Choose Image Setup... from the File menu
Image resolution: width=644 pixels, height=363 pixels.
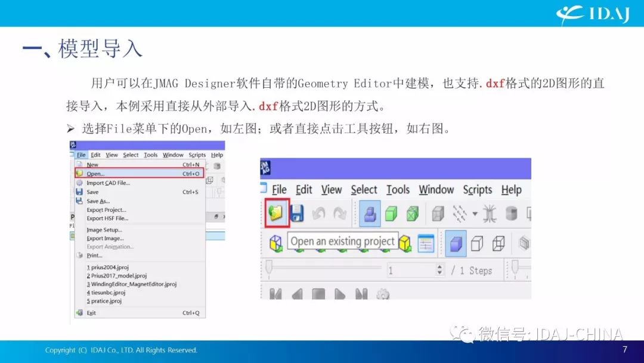pyautogui.click(x=140, y=230)
